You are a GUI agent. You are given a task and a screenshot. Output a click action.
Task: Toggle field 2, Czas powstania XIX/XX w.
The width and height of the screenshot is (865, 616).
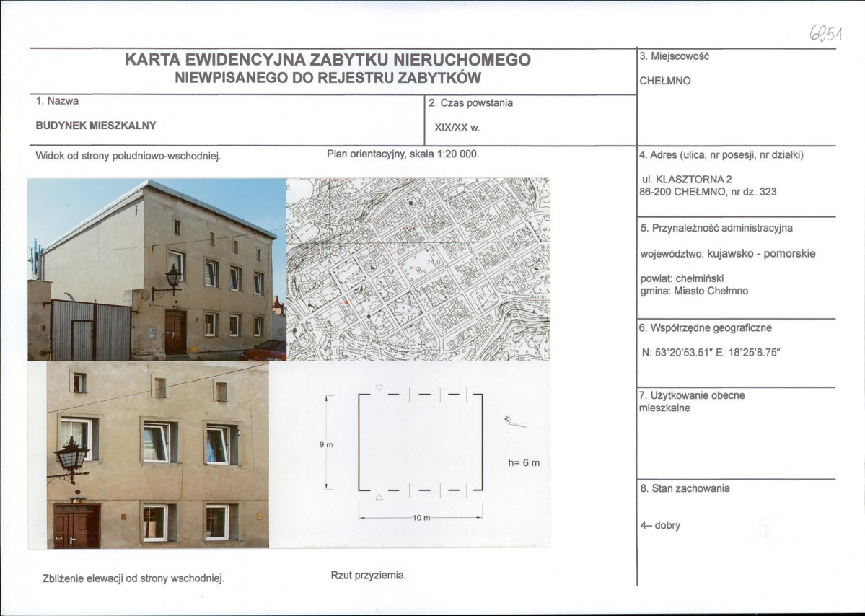point(473,115)
